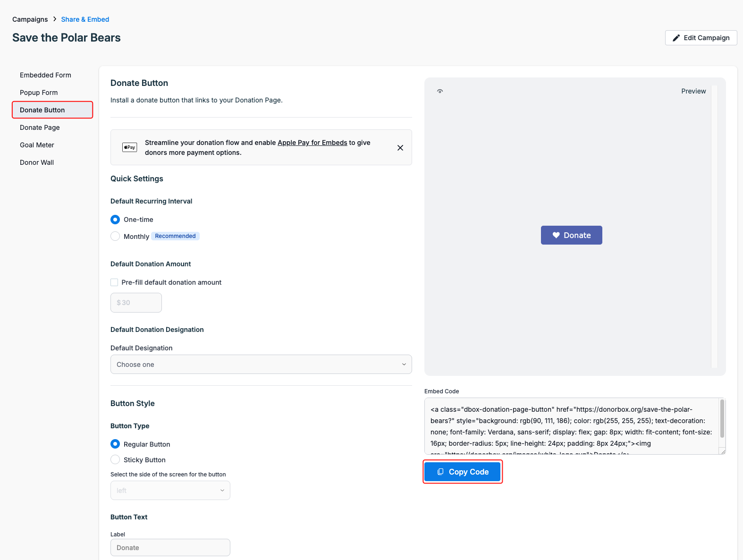Click the breadcrumb chevron after Campaigns

55,19
